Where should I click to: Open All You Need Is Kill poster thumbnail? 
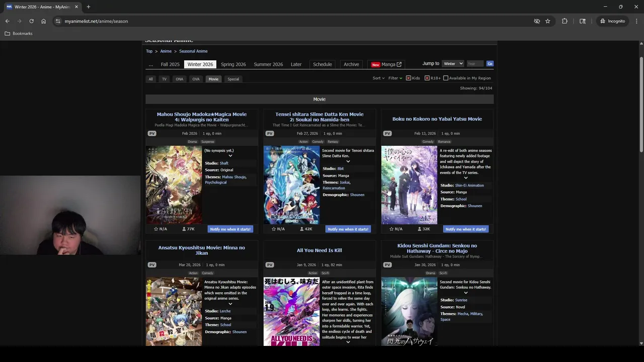point(291,311)
